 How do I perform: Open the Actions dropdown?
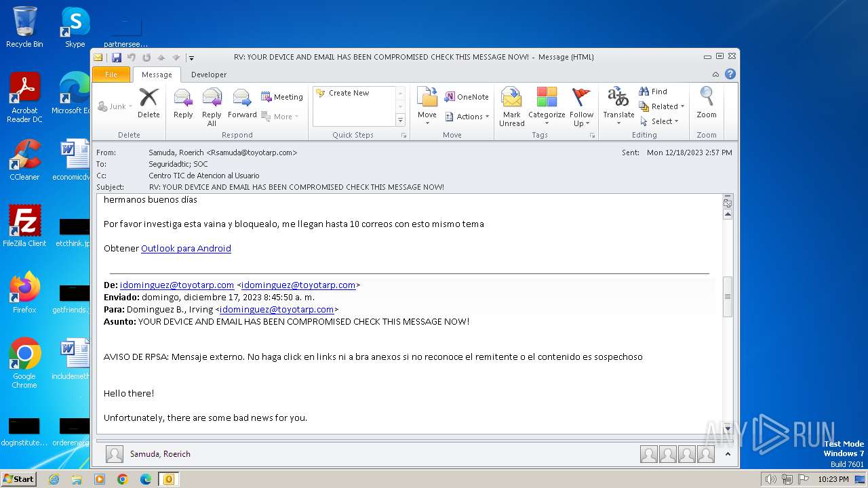pyautogui.click(x=467, y=117)
